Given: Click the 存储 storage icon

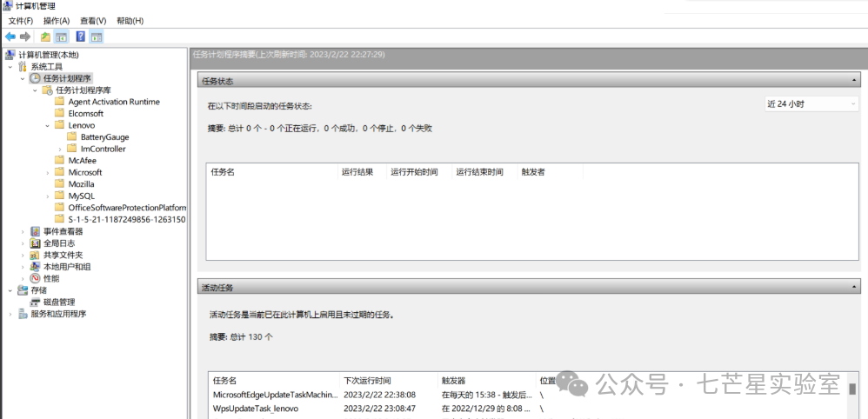Looking at the screenshot, I should tap(23, 290).
